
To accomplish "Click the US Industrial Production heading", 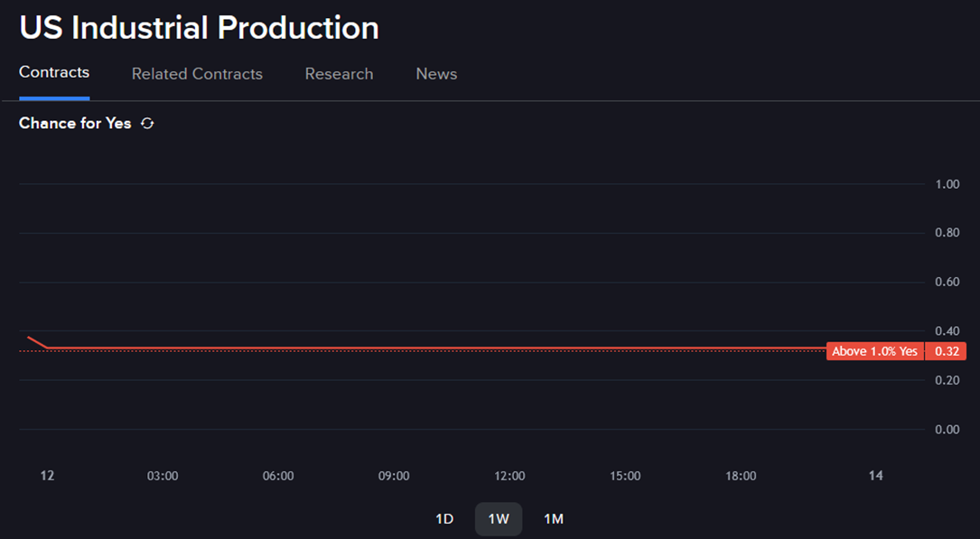I will pos(200,28).
